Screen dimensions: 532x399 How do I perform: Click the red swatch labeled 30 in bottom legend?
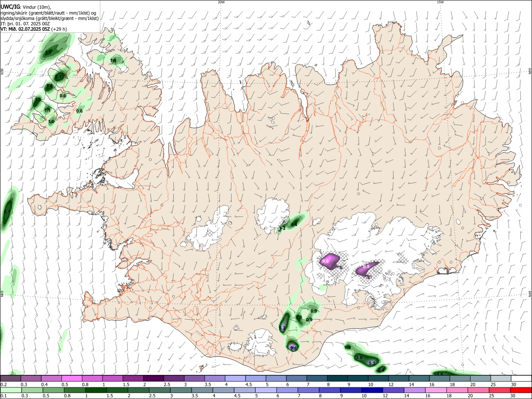[521, 390]
